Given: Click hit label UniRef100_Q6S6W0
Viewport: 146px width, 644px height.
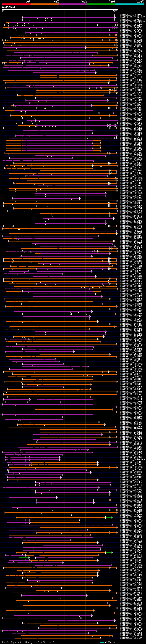Looking at the screenshot, I should point(131,268).
